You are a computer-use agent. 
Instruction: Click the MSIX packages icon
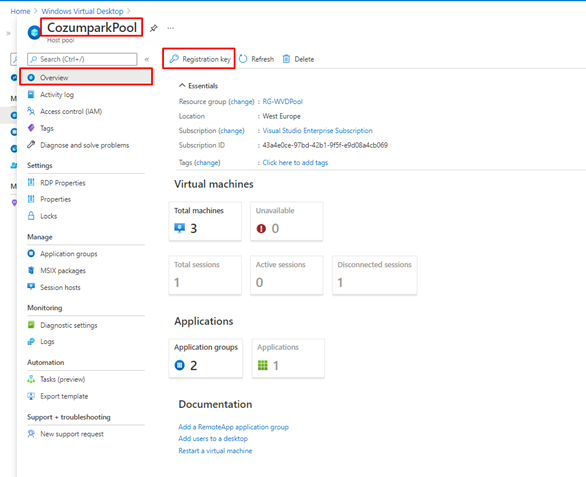(31, 270)
